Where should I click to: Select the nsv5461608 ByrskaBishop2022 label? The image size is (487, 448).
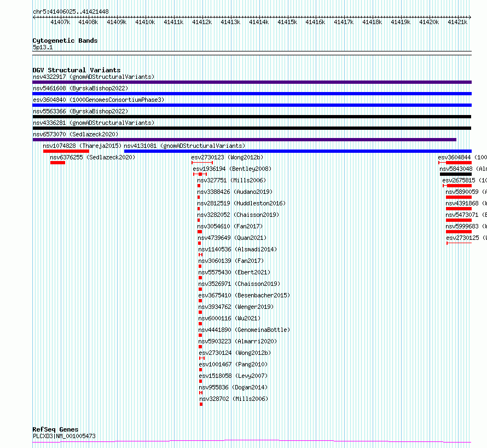click(80, 88)
